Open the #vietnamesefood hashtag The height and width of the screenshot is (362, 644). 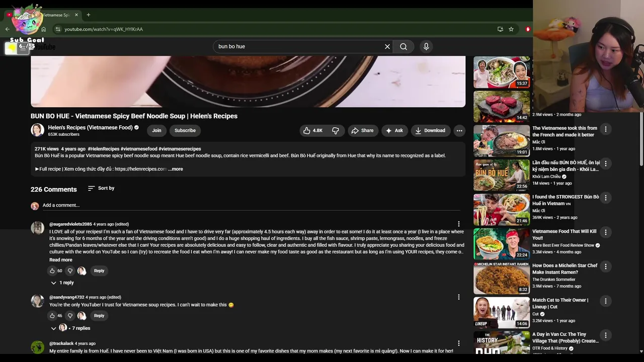point(139,149)
